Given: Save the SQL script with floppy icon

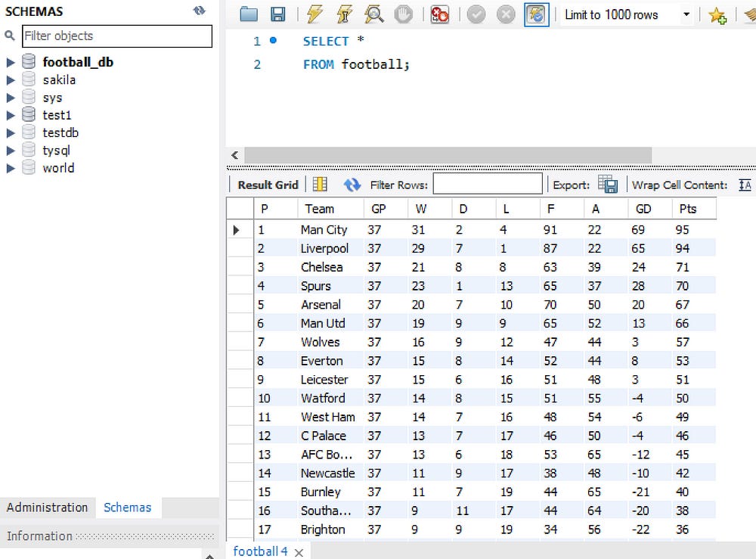Looking at the screenshot, I should click(x=277, y=14).
